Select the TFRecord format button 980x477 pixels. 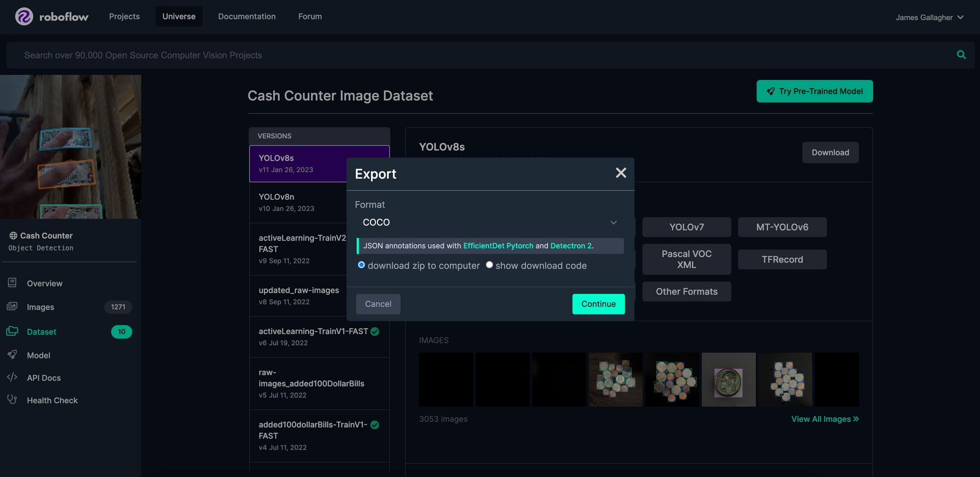click(x=782, y=259)
